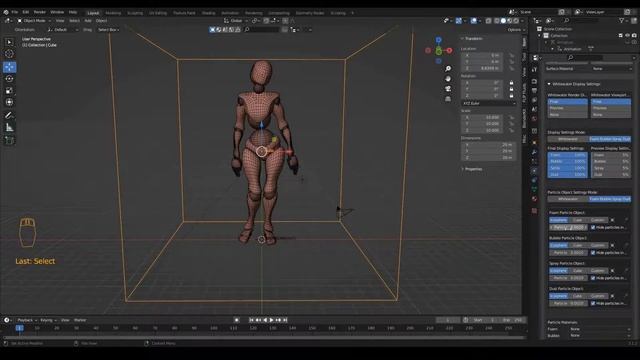Select the Add Cube tool
This screenshot has height=360, width=640.
(x=9, y=141)
